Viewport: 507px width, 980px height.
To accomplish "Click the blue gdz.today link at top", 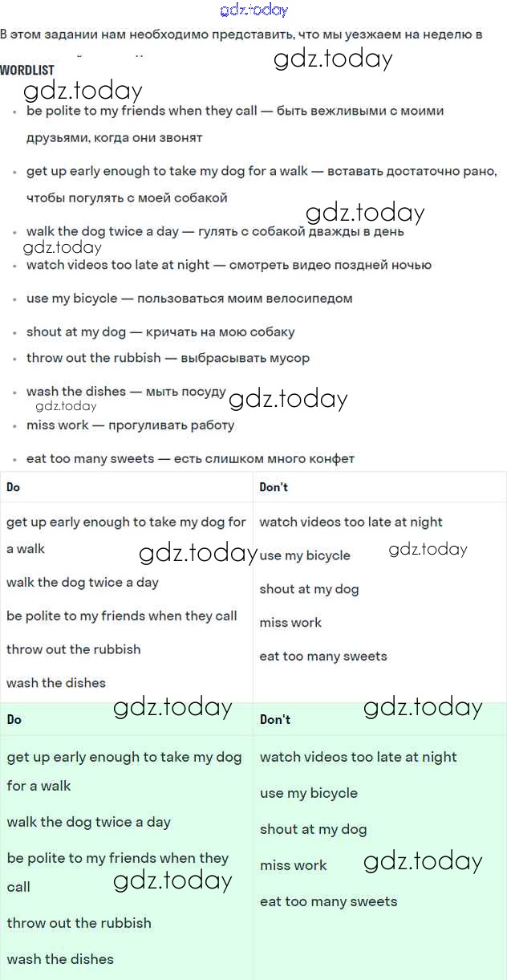I will 253,10.
